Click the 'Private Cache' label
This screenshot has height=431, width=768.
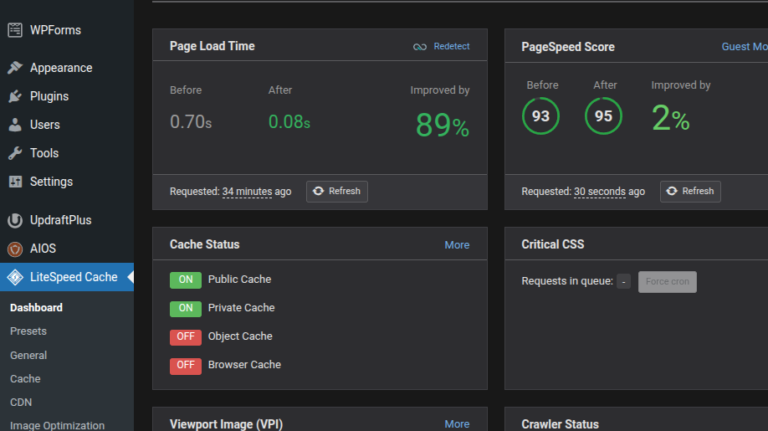pos(241,308)
